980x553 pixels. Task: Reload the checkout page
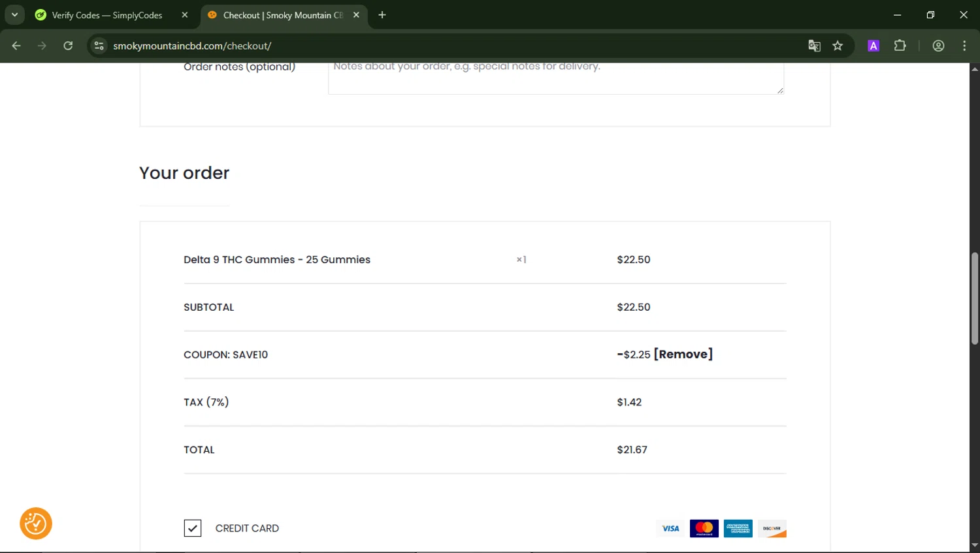click(x=68, y=46)
